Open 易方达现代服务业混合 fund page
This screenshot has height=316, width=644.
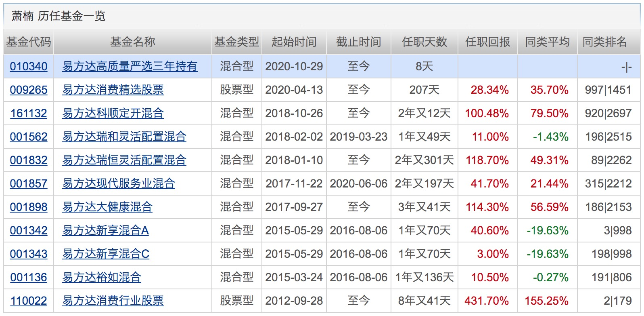(x=119, y=183)
